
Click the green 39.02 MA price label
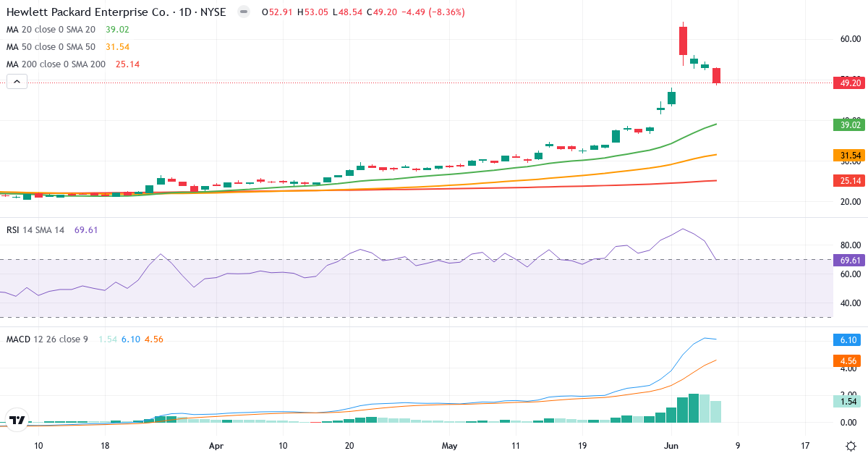click(848, 124)
